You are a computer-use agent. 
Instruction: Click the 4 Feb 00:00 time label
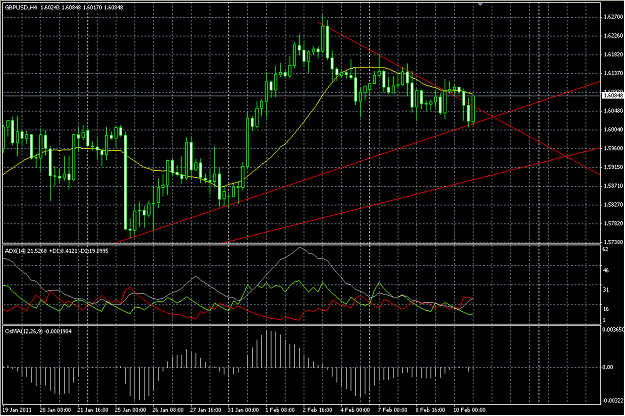(x=355, y=410)
